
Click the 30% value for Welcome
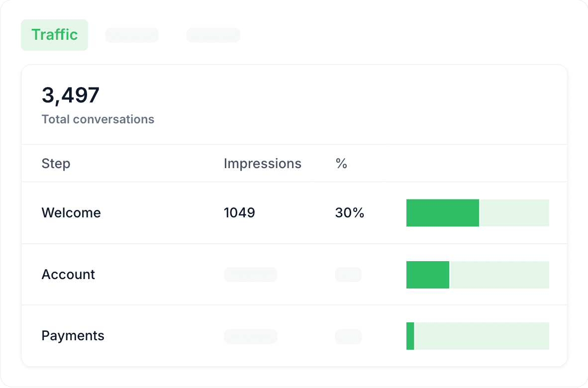click(x=350, y=213)
